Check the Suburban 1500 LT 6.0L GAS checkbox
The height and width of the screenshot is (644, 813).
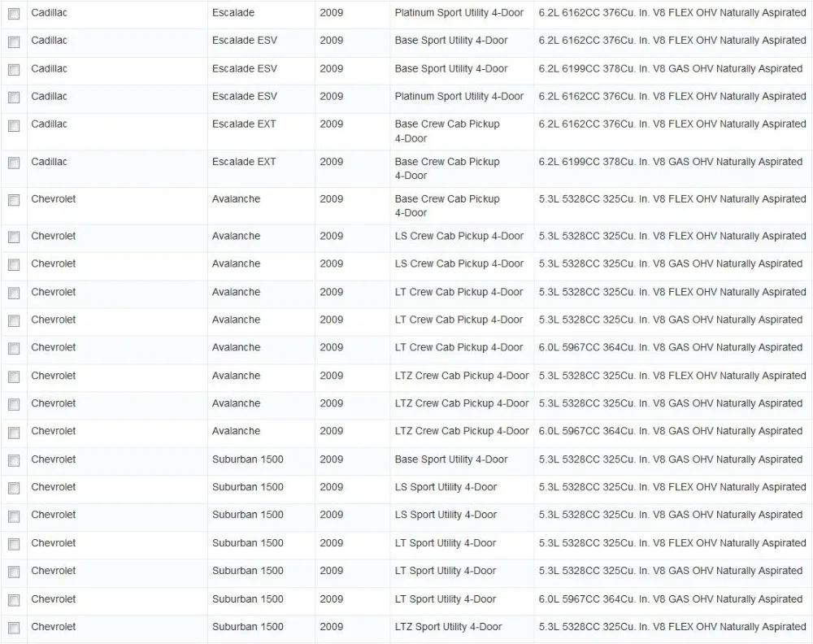(x=14, y=600)
